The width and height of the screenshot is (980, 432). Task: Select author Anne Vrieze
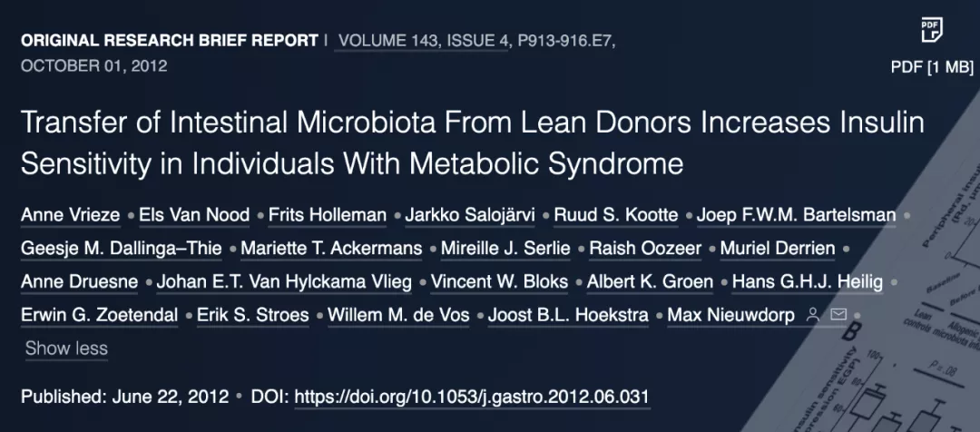(x=70, y=215)
